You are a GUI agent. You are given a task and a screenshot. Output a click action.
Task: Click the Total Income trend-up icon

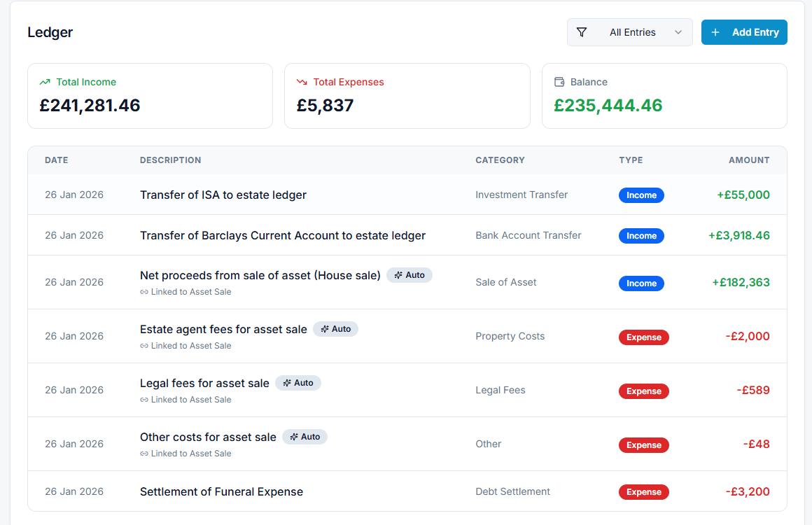point(45,82)
